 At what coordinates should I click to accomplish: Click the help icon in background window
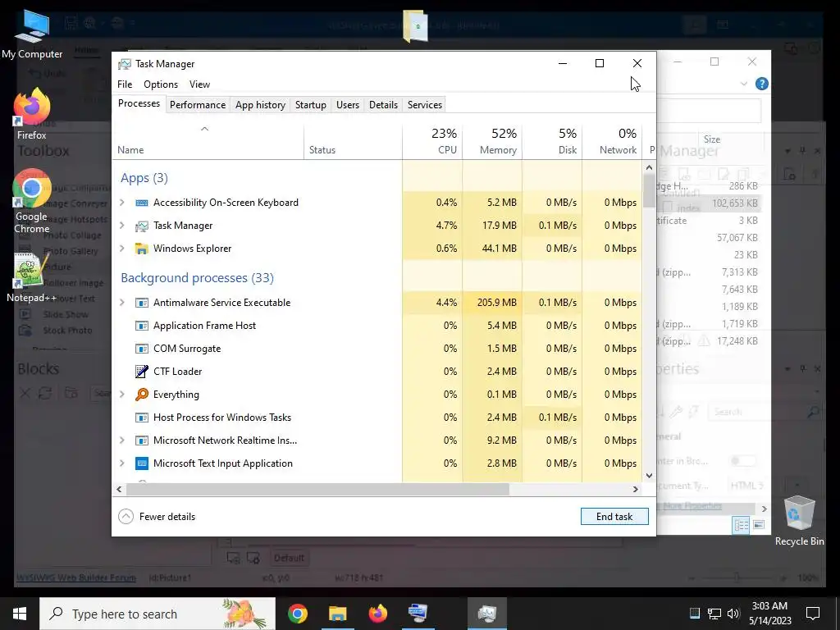click(x=761, y=84)
